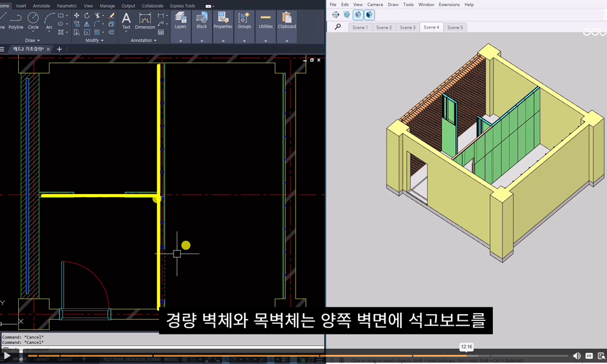Activate the Stretch tool in Modify panel

(x=76, y=33)
